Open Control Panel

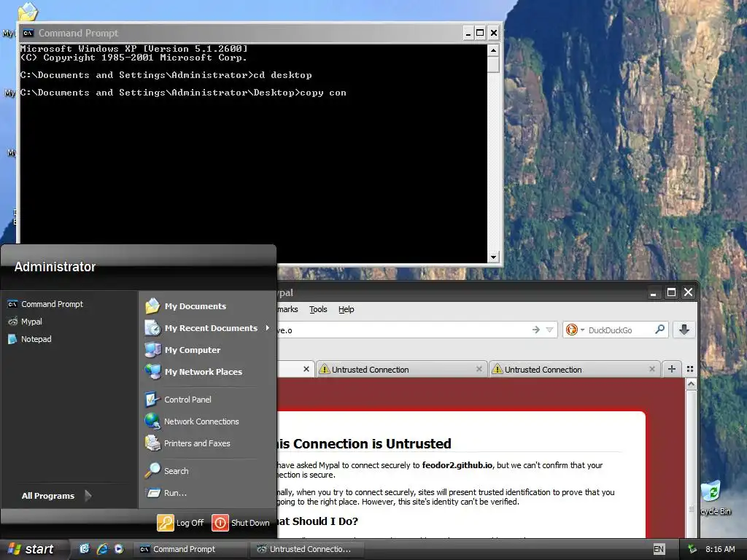(178, 400)
